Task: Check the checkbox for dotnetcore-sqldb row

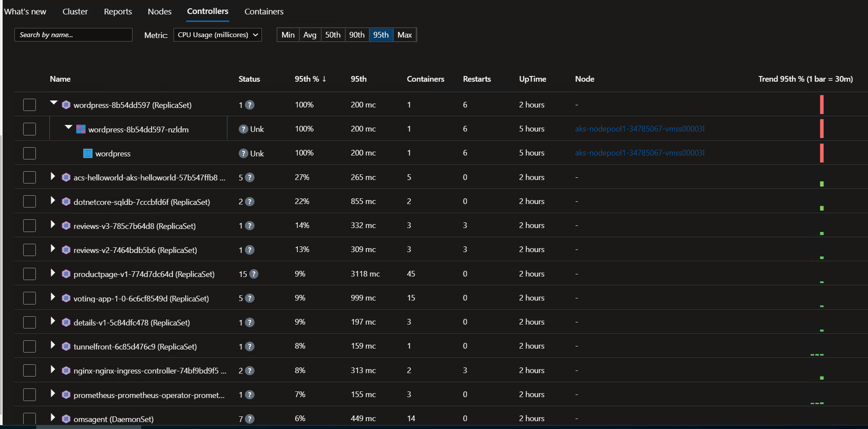Action: 29,201
